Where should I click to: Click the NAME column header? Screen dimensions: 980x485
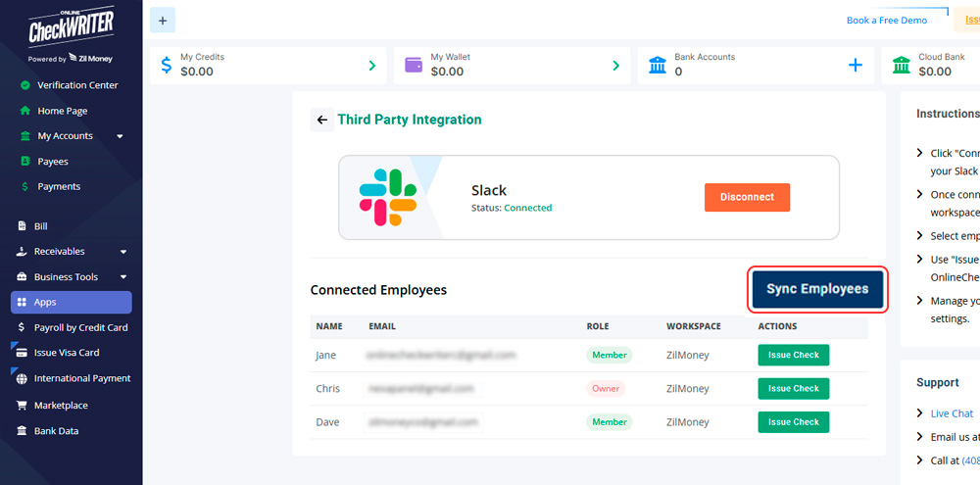[x=328, y=326]
